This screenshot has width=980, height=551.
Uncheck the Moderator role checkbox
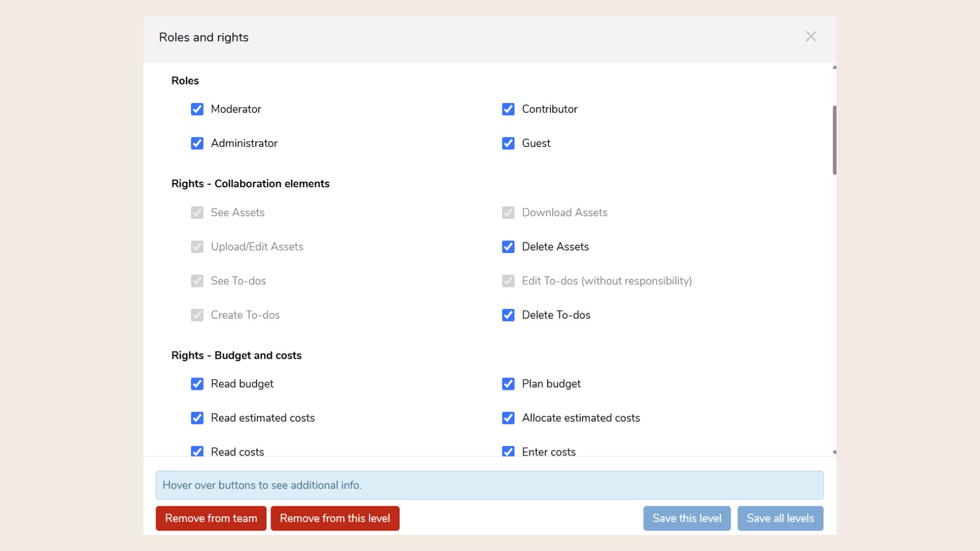(197, 109)
